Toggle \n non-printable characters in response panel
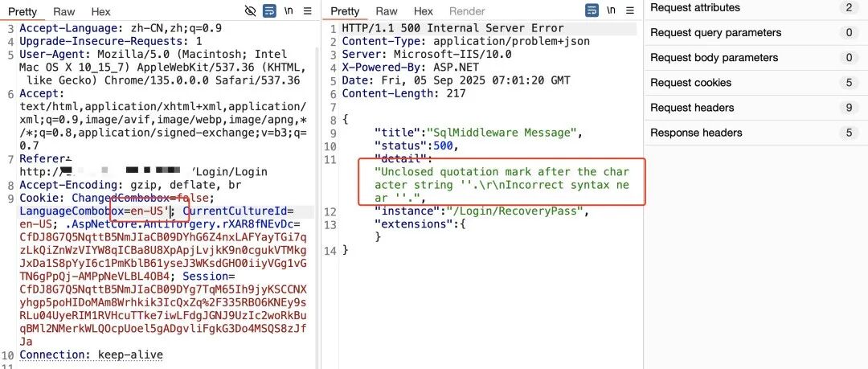 [x=611, y=10]
